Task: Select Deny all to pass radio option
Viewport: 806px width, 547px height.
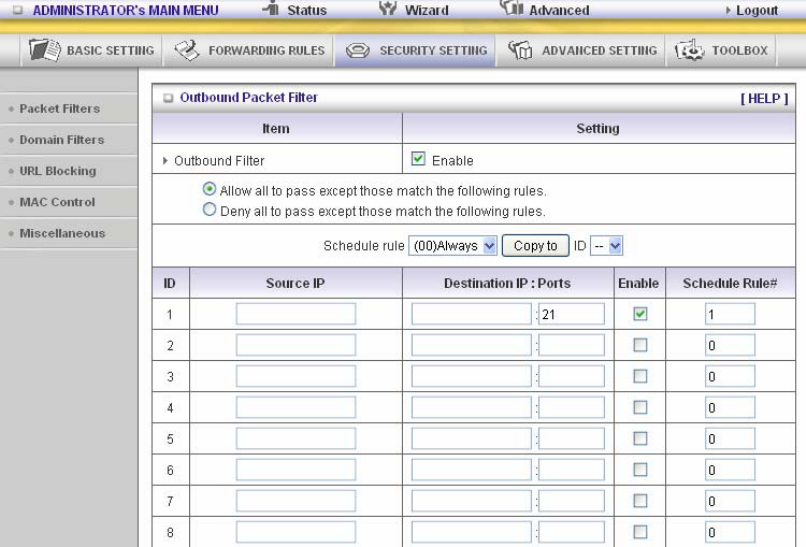Action: point(209,209)
